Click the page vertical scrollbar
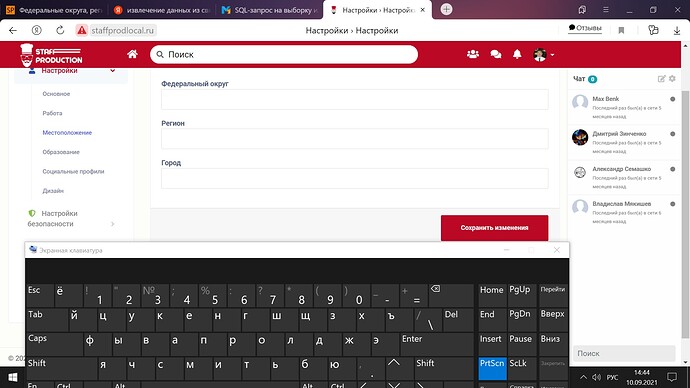The height and width of the screenshot is (388, 690). 685,215
